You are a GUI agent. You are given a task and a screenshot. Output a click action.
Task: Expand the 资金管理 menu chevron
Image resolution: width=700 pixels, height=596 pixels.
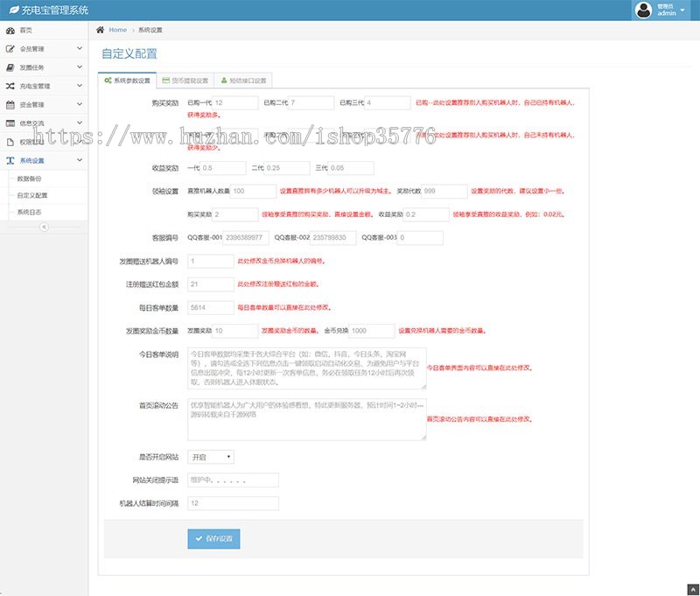point(79,104)
